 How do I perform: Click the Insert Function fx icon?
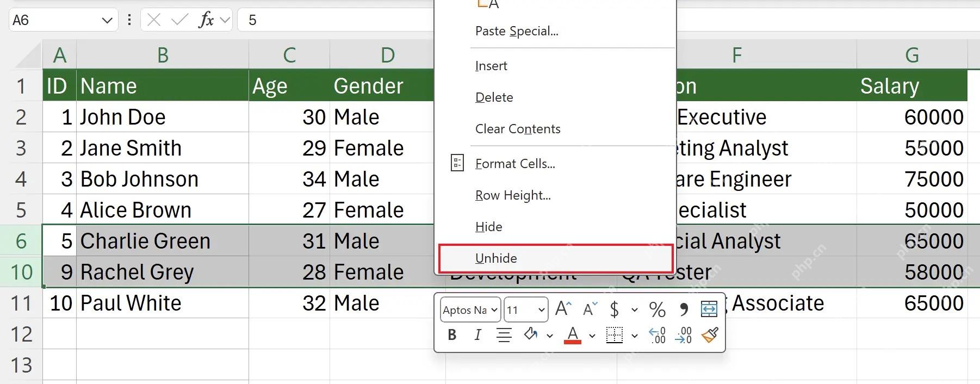click(x=206, y=20)
